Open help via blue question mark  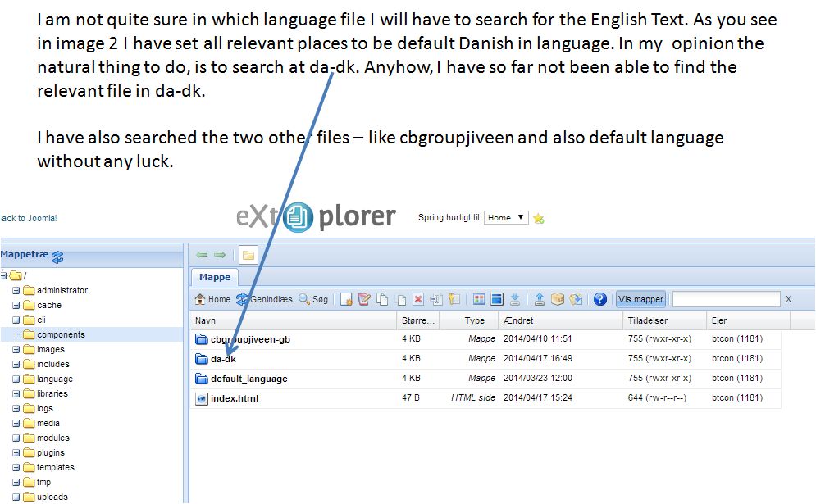[x=600, y=299]
